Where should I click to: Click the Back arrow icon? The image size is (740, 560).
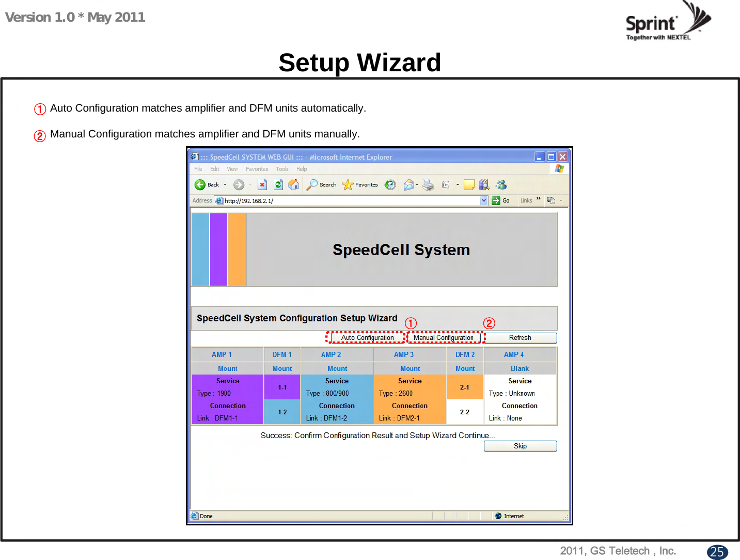tap(200, 185)
